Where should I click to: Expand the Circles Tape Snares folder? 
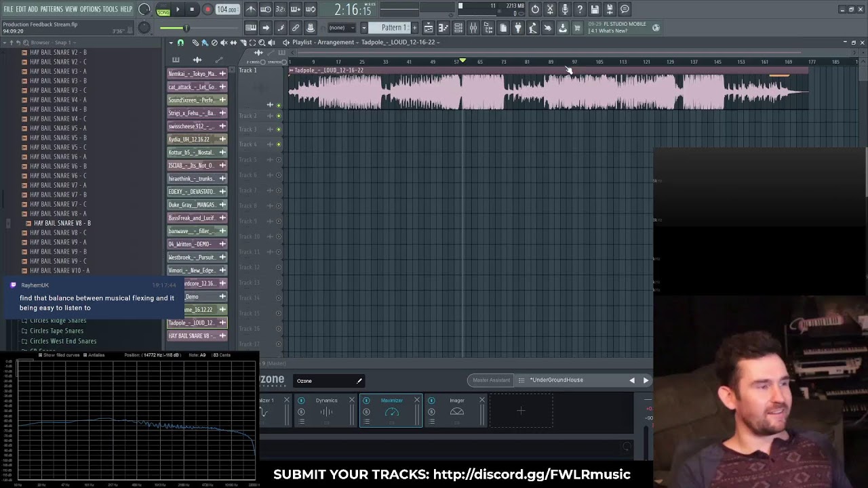(x=56, y=331)
